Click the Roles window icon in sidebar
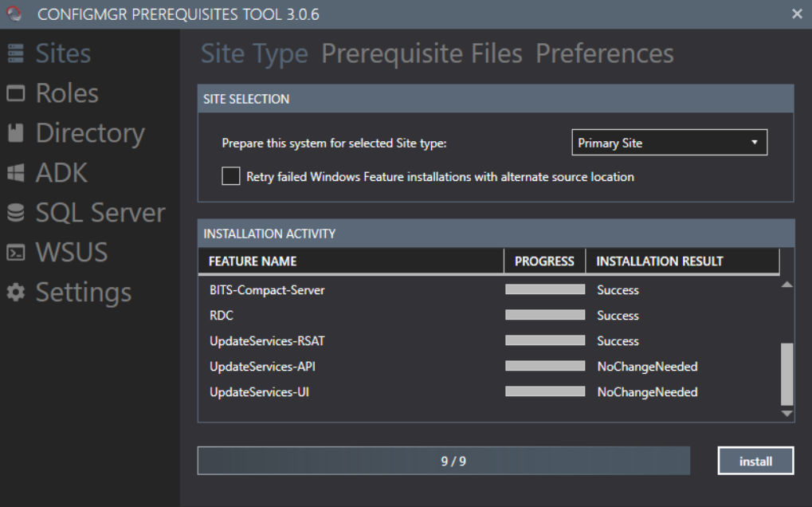Screen dimensions: 812x507 point(15,94)
